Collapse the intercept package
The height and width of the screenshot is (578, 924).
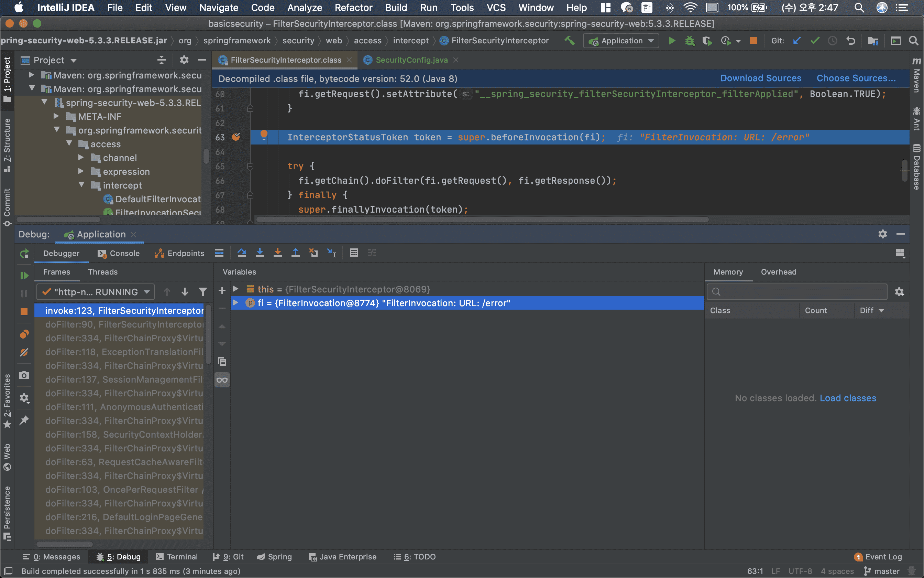[81, 185]
